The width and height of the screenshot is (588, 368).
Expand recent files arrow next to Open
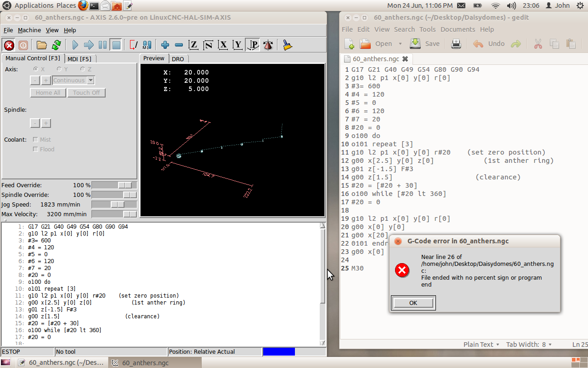point(400,44)
